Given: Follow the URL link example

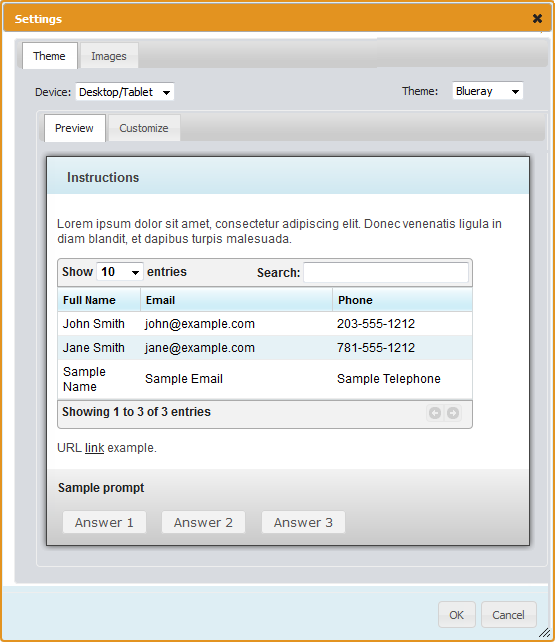Looking at the screenshot, I should click(x=95, y=448).
